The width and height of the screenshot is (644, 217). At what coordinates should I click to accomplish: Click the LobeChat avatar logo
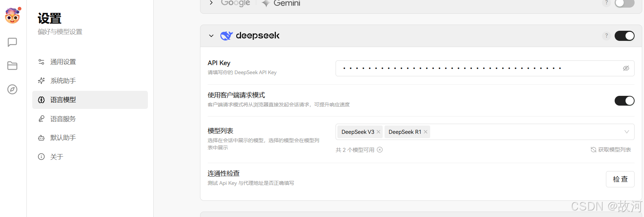tap(13, 16)
